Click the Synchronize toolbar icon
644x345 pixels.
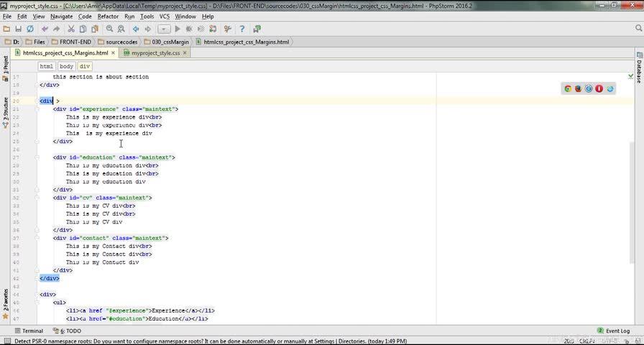pyautogui.click(x=29, y=29)
